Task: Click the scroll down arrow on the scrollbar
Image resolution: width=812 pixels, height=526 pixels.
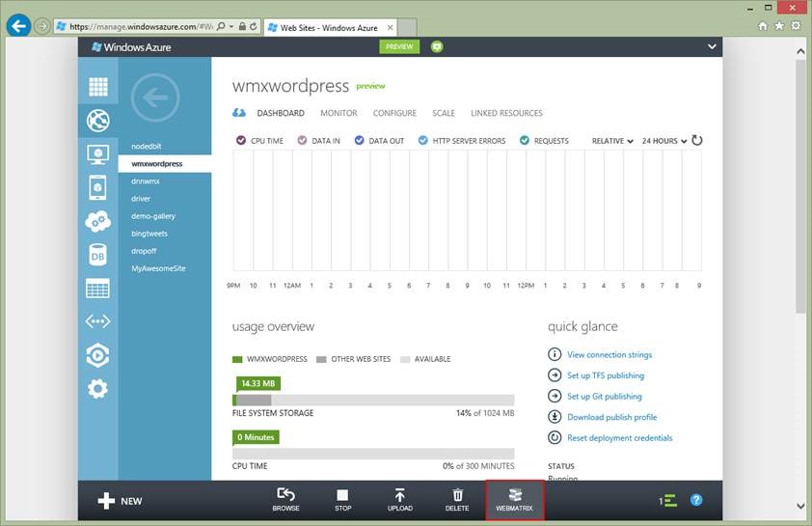Action: click(800, 506)
